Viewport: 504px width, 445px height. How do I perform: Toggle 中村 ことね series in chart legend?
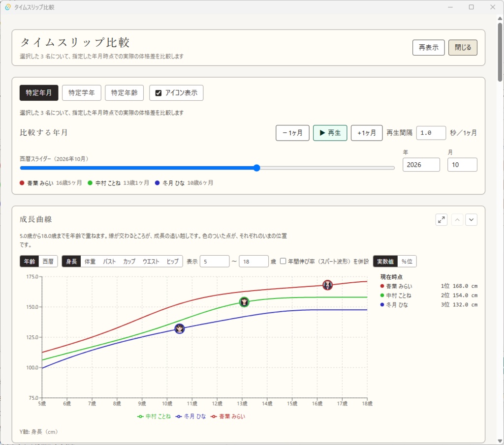click(x=154, y=416)
